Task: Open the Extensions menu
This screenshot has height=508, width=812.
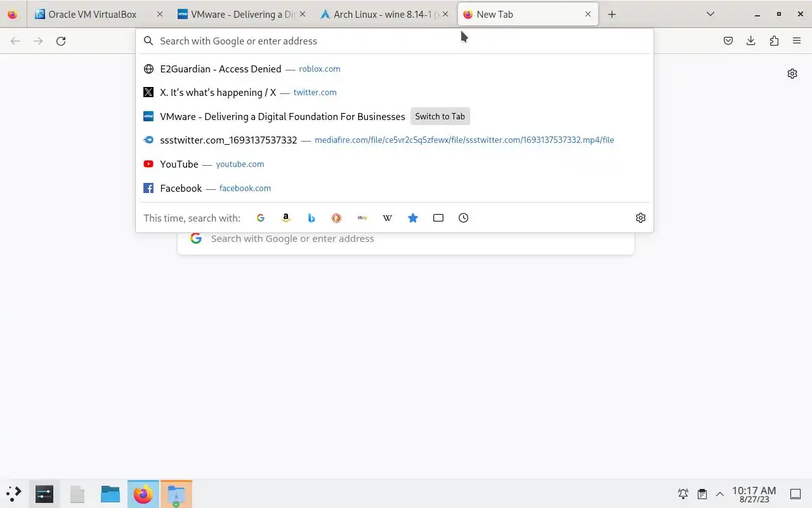Action: coord(774,41)
